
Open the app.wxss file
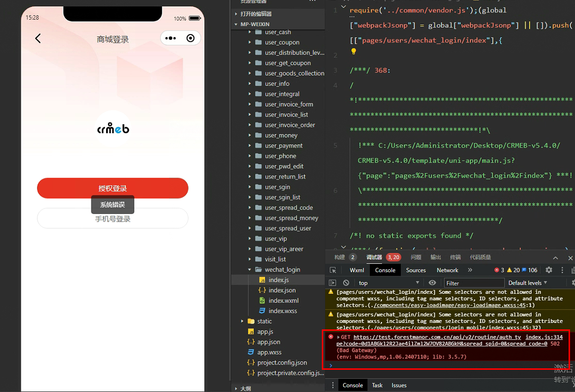pyautogui.click(x=269, y=352)
